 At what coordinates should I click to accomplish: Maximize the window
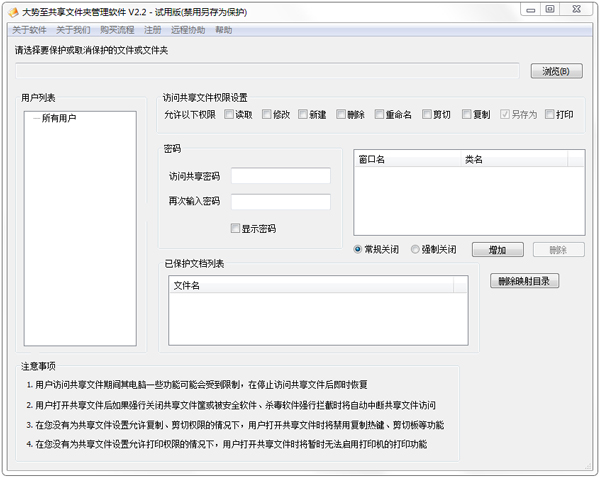(550, 10)
